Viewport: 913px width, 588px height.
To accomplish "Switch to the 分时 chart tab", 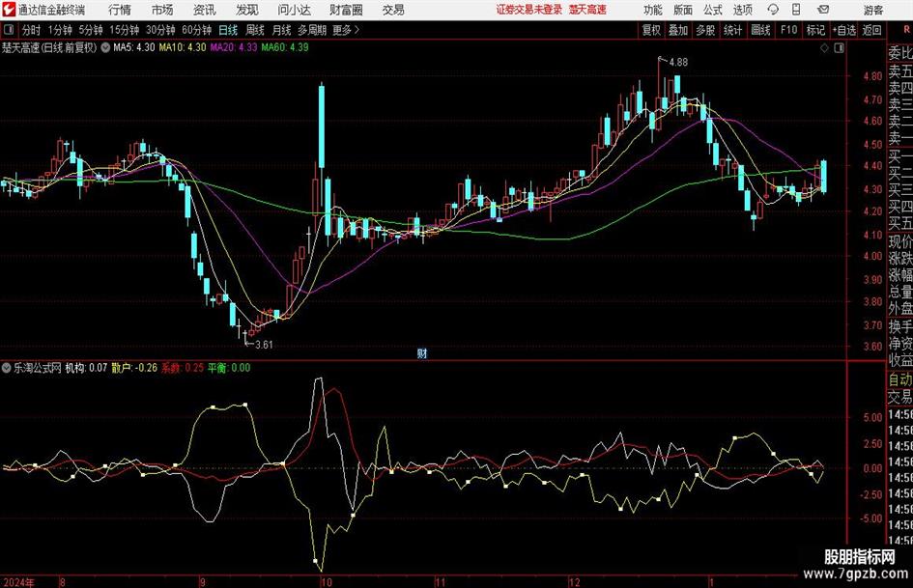I will (31, 30).
